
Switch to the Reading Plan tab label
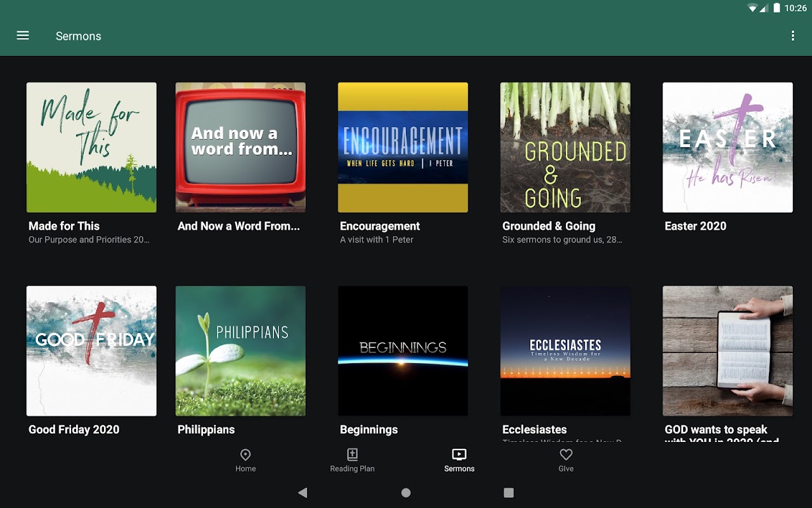(352, 469)
